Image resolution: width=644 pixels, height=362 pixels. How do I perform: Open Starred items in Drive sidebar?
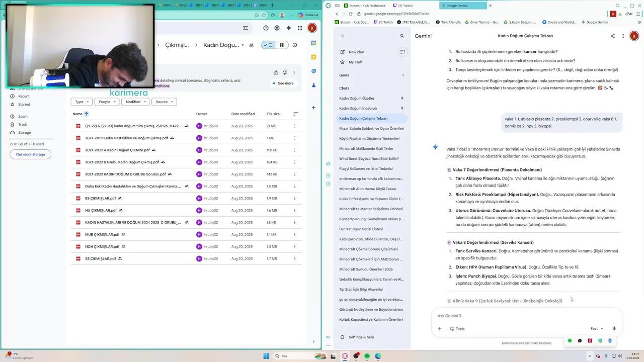pyautogui.click(x=24, y=104)
